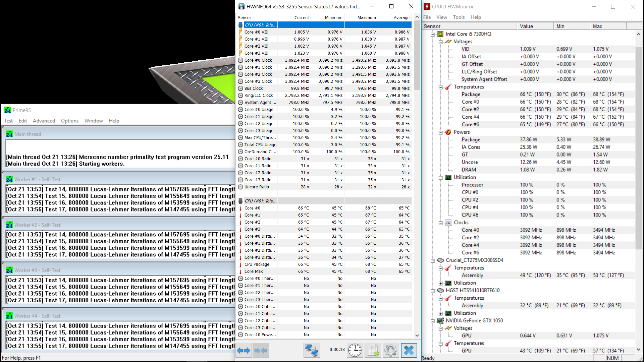The image size is (644, 362).
Task: Click the NUM indicator in HWMonitor status bar
Action: point(612,358)
